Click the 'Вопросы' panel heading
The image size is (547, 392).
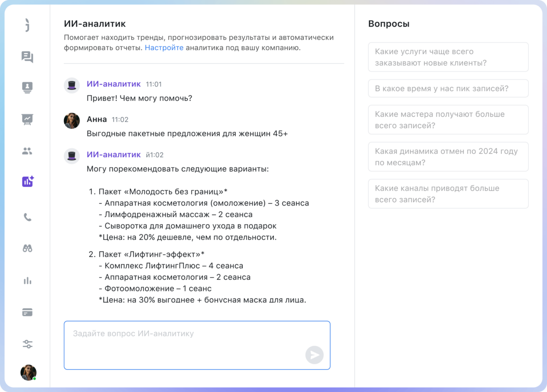tap(389, 24)
